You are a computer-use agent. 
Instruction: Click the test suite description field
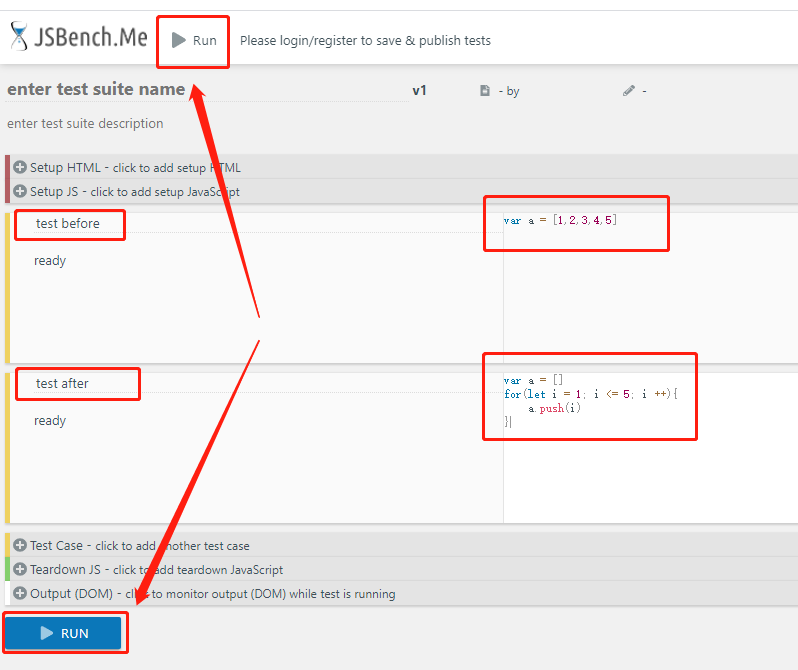85,123
